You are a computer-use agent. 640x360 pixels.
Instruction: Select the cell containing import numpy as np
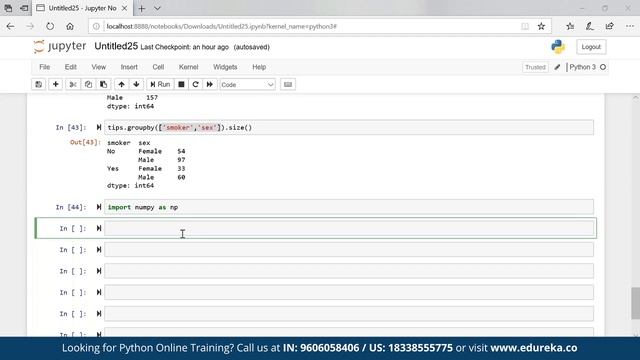(349, 207)
